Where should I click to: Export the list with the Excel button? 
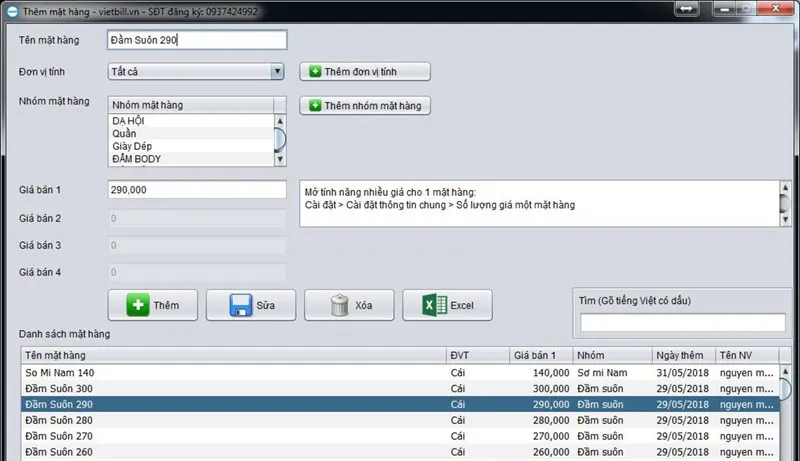[x=447, y=305]
